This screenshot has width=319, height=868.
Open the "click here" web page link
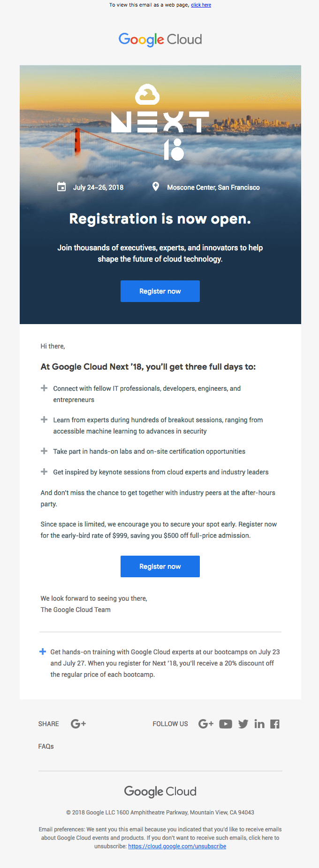pyautogui.click(x=201, y=5)
